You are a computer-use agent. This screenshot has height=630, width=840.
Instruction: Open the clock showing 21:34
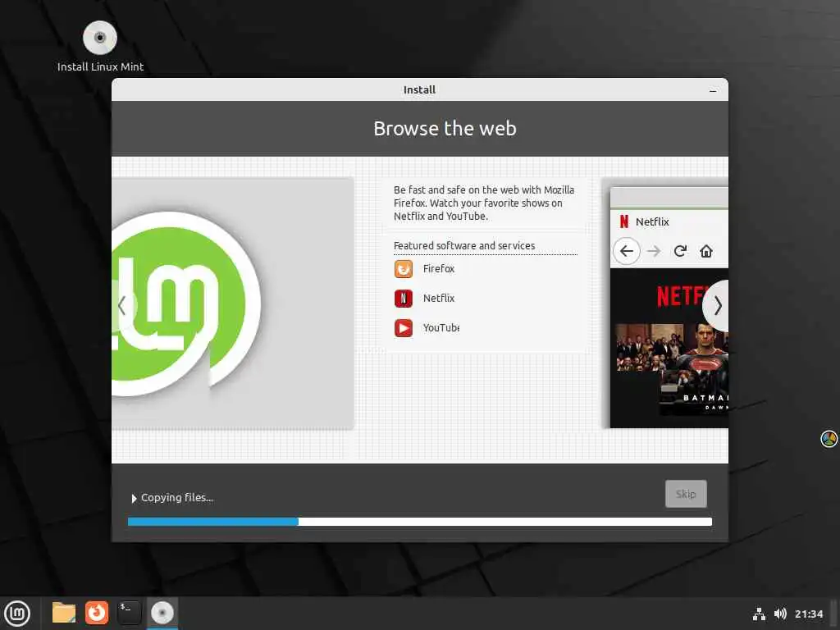pos(808,614)
